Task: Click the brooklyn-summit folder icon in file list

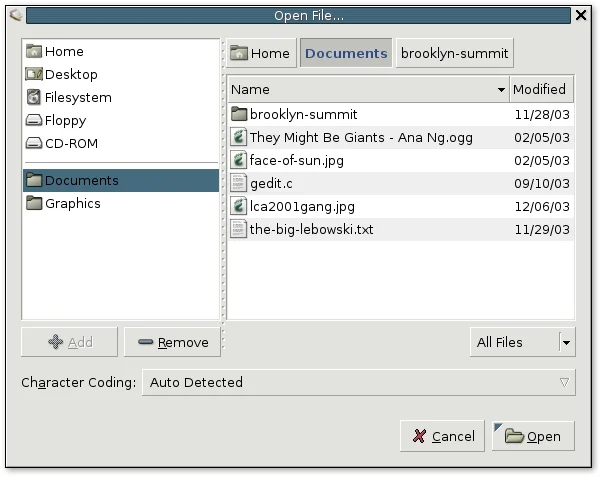Action: pos(238,114)
